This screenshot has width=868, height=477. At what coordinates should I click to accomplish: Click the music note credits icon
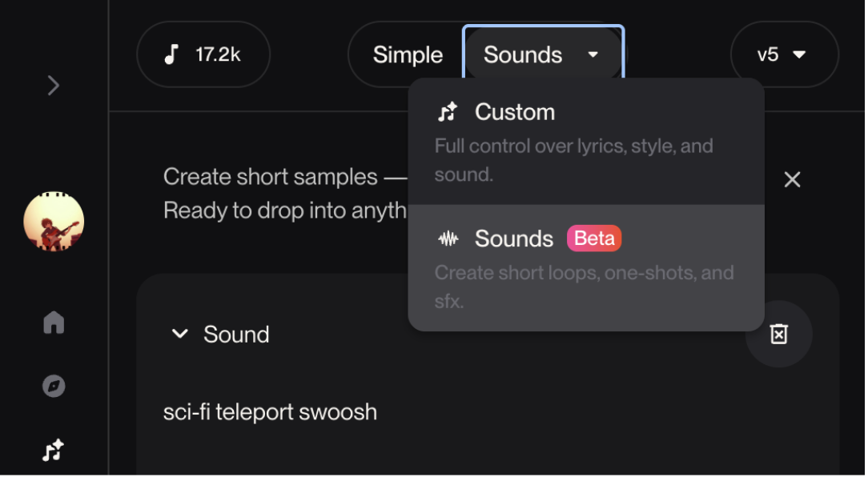coord(171,54)
